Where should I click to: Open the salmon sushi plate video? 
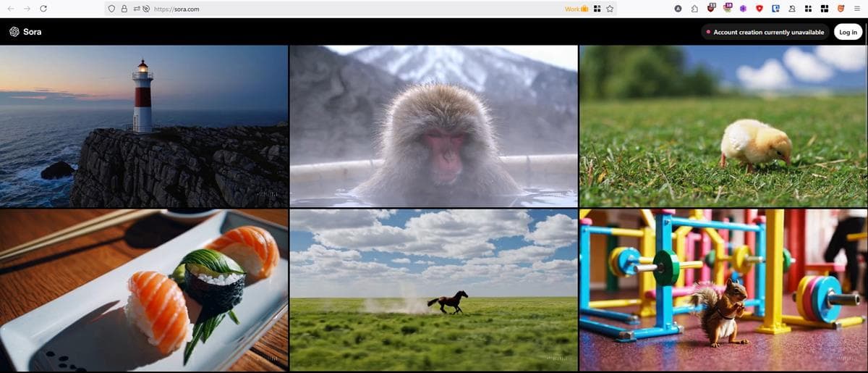coord(144,290)
